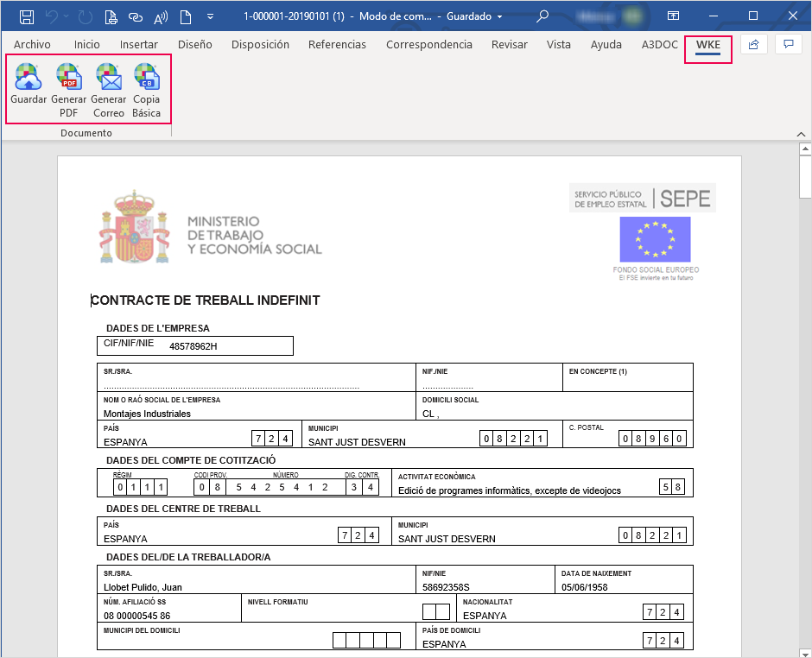Open the Diseño tab
Screen dimensions: 812x658
click(x=195, y=45)
